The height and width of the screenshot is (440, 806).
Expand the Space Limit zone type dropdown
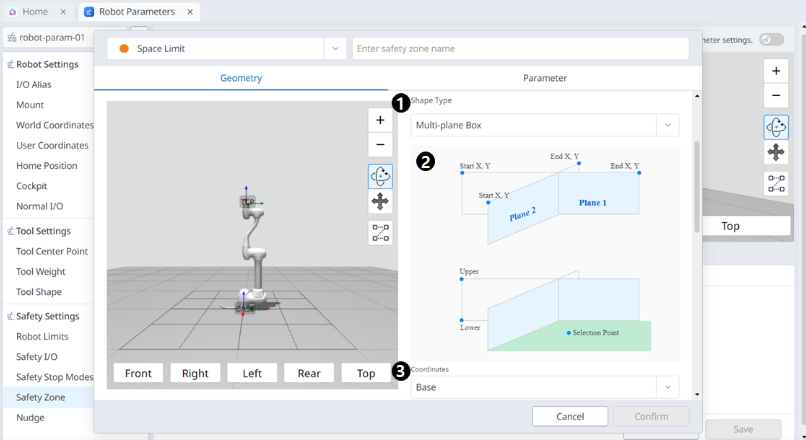pyautogui.click(x=334, y=48)
